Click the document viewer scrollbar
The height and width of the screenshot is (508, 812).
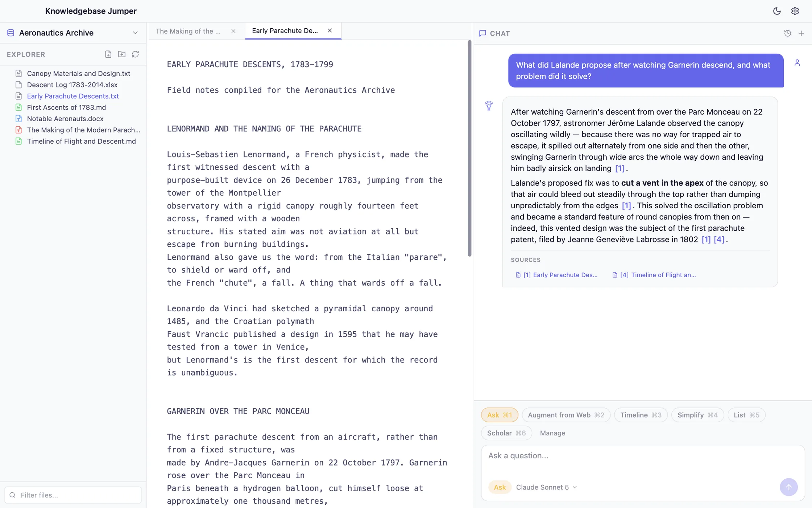[x=469, y=149]
